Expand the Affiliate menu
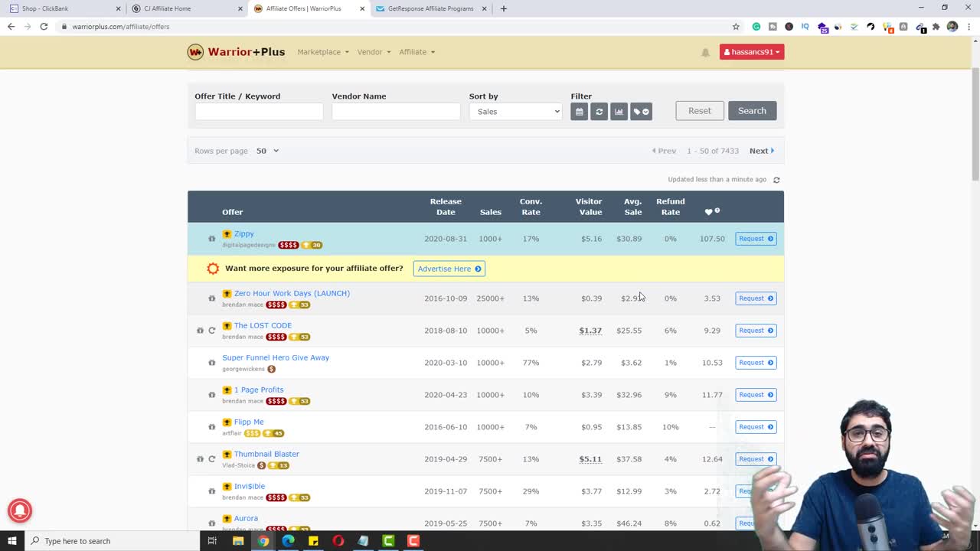This screenshot has width=980, height=551. tap(416, 52)
